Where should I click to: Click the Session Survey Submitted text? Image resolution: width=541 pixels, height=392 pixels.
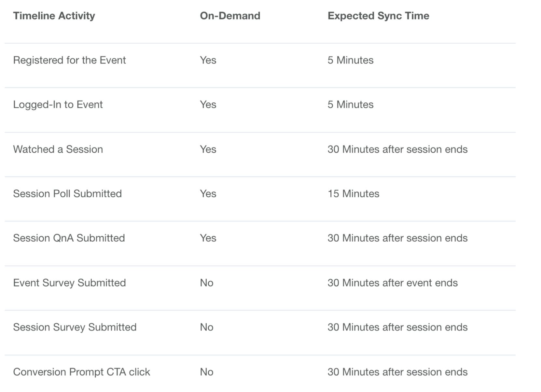[75, 327]
